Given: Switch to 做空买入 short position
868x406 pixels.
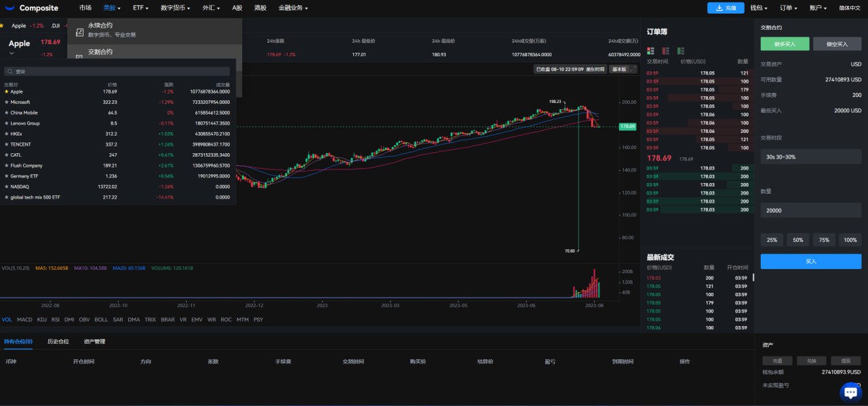Looking at the screenshot, I should click(x=837, y=44).
